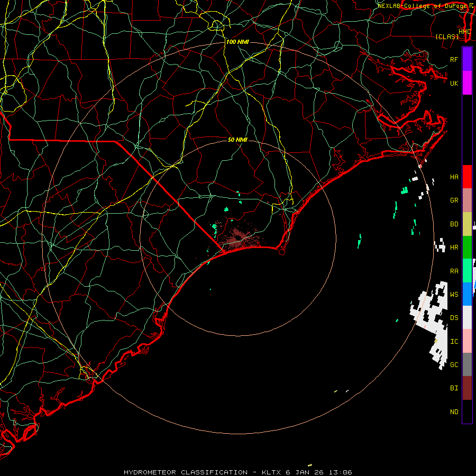
Task: Click the HA legend label
Action: pyautogui.click(x=454, y=177)
